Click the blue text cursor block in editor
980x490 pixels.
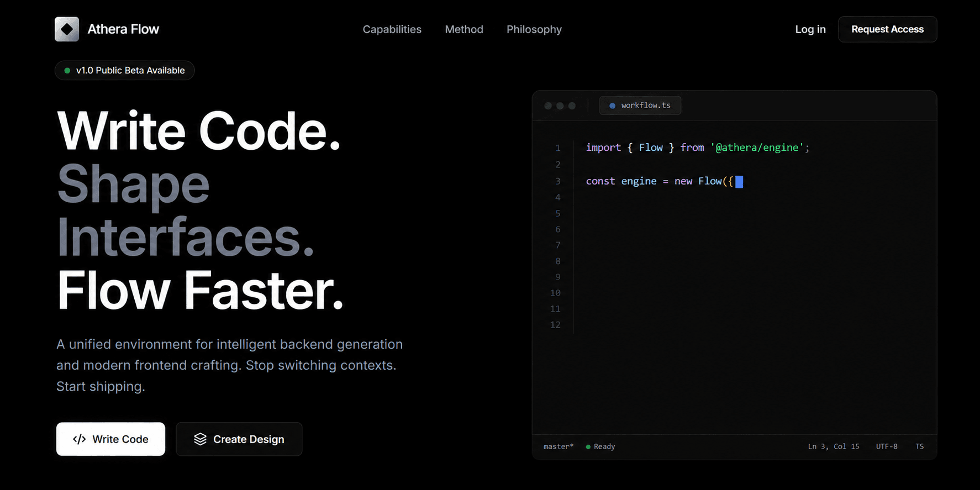click(739, 182)
